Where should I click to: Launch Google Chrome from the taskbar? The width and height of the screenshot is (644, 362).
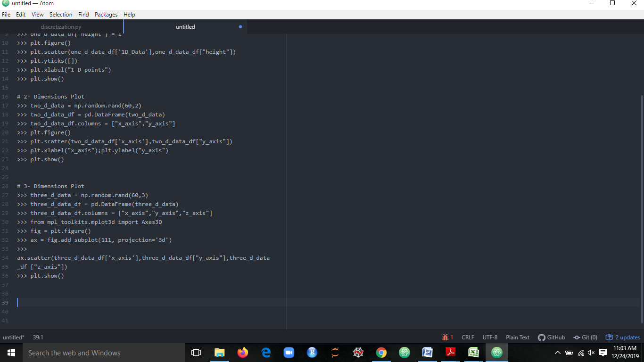pyautogui.click(x=381, y=353)
